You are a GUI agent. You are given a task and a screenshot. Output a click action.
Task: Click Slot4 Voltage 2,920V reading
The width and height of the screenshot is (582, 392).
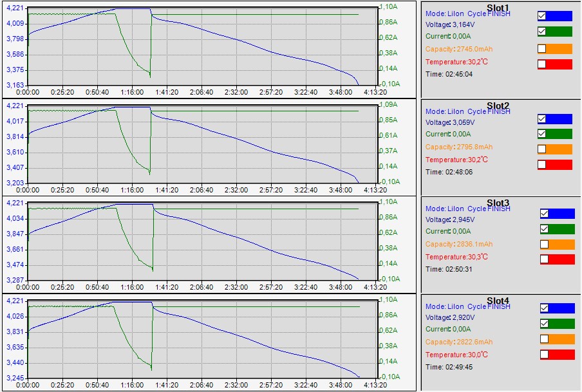[450, 318]
